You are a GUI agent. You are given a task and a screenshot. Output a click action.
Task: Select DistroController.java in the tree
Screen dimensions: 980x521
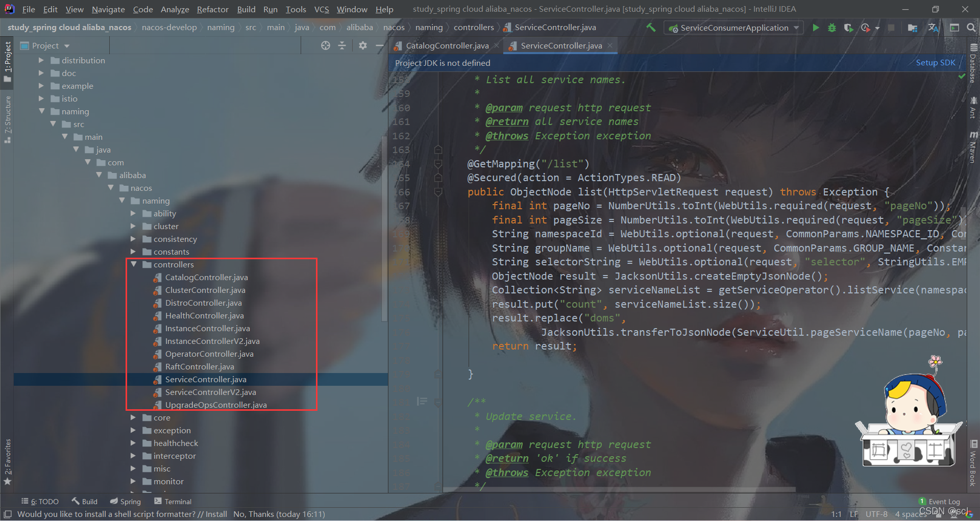pyautogui.click(x=203, y=303)
